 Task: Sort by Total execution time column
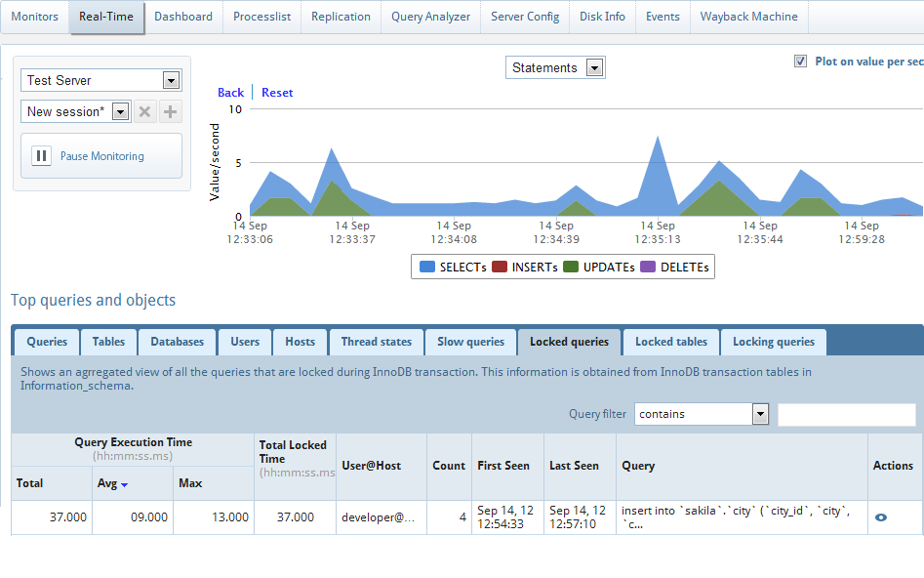coord(52,483)
